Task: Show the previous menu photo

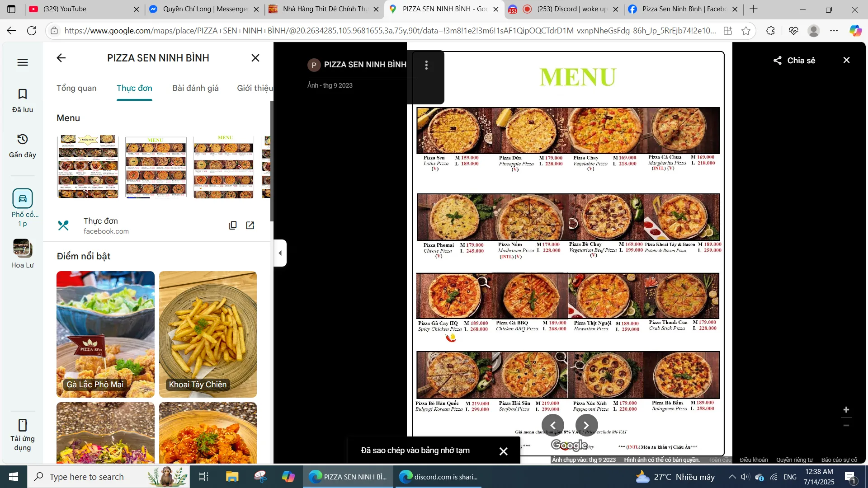Action: pyautogui.click(x=553, y=425)
